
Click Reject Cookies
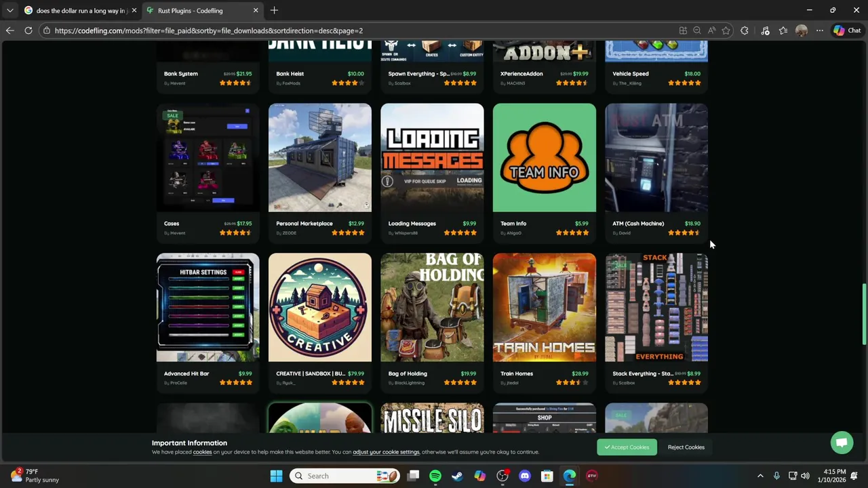686,447
